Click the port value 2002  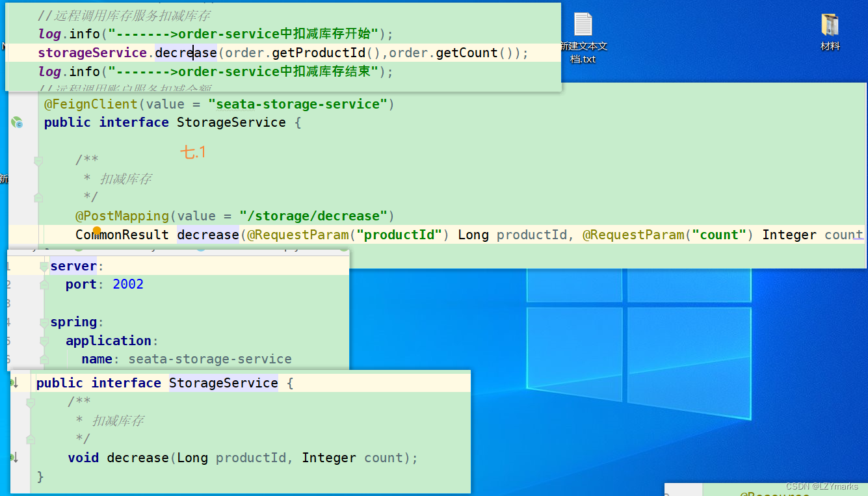(x=128, y=284)
